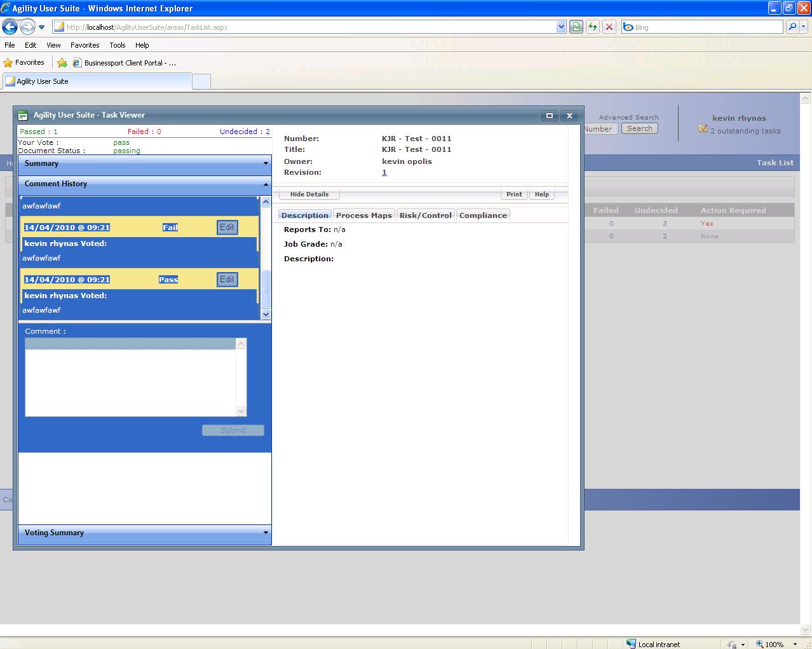The height and width of the screenshot is (649, 812).
Task: Maximize the Task Viewer dialog
Action: point(550,115)
